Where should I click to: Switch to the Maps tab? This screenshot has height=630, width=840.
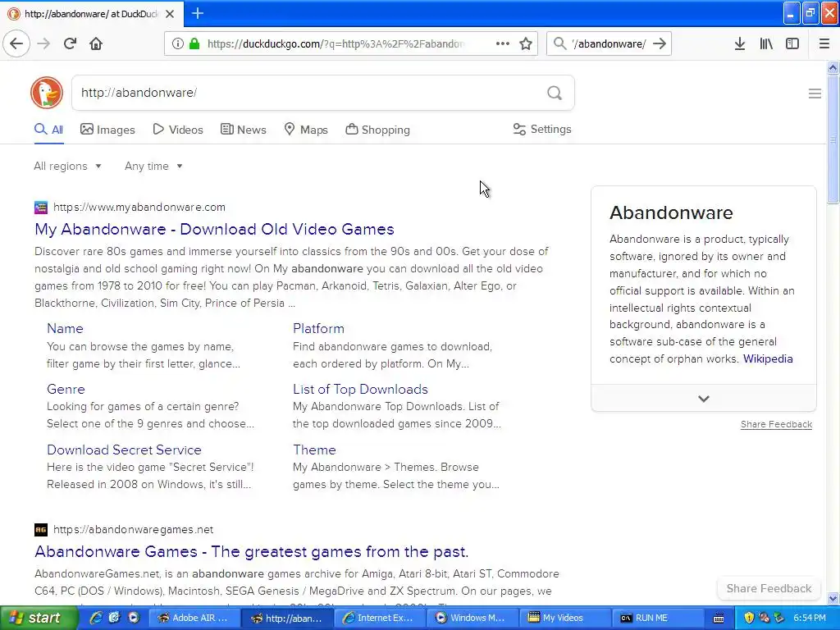pos(306,130)
